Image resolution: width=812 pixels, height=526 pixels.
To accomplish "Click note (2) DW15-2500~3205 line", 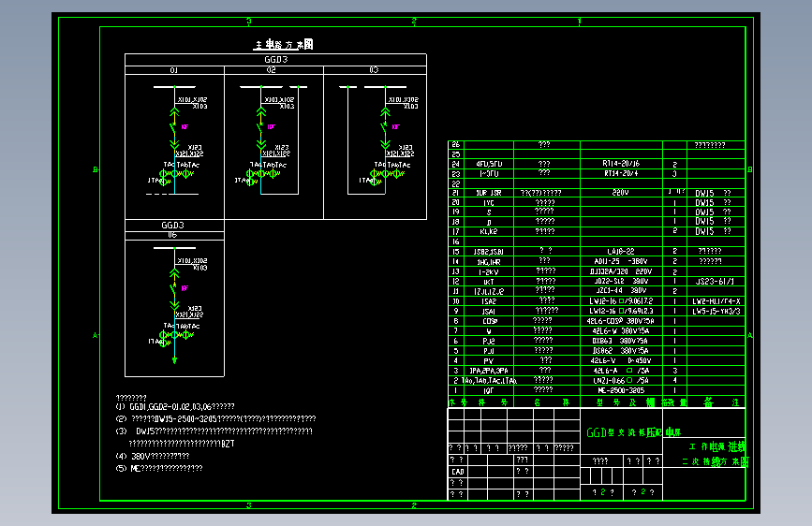I will pos(215,418).
